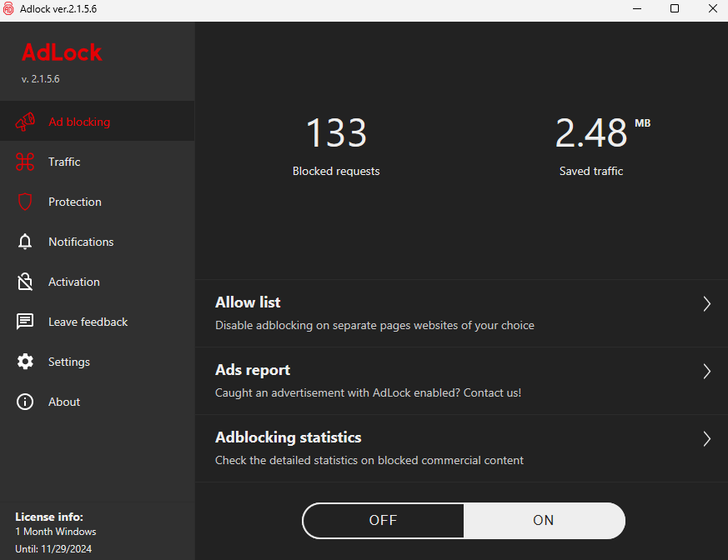Viewport: 728px width, 560px height.
Task: Click the "Until: 11/29/2024" expiry date
Action: coord(53,549)
